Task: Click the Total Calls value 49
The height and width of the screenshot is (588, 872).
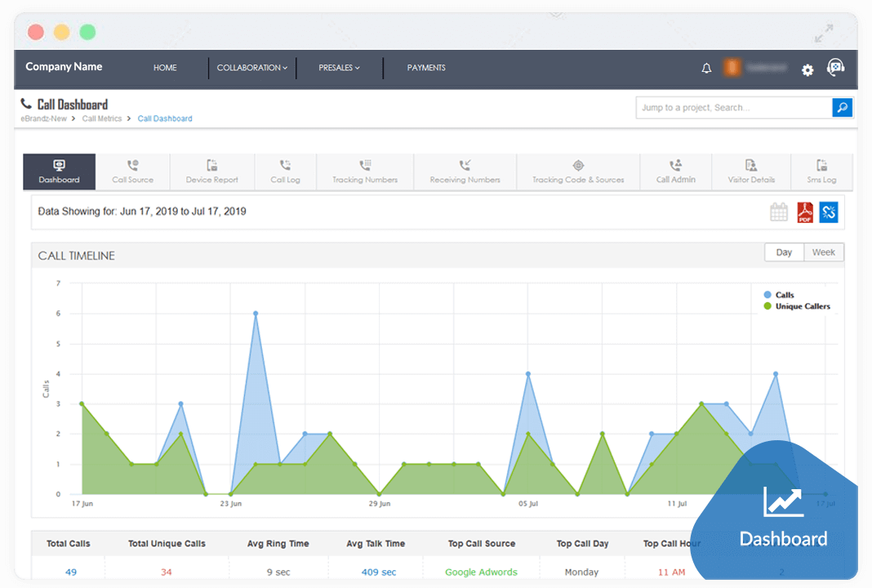Action: point(69,572)
